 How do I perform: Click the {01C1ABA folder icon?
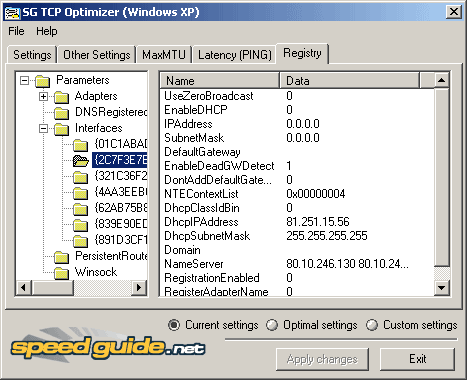(81, 145)
